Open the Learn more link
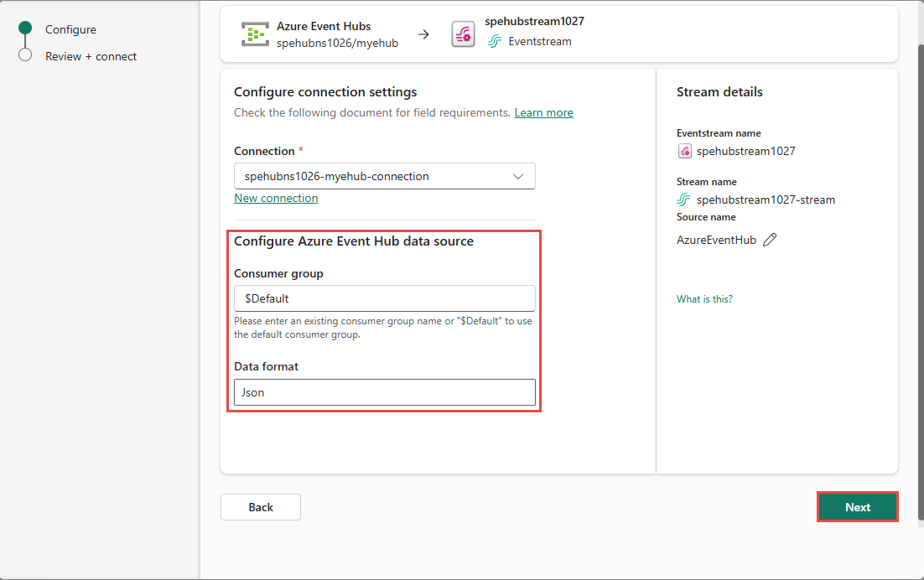This screenshot has height=580, width=924. pos(543,112)
